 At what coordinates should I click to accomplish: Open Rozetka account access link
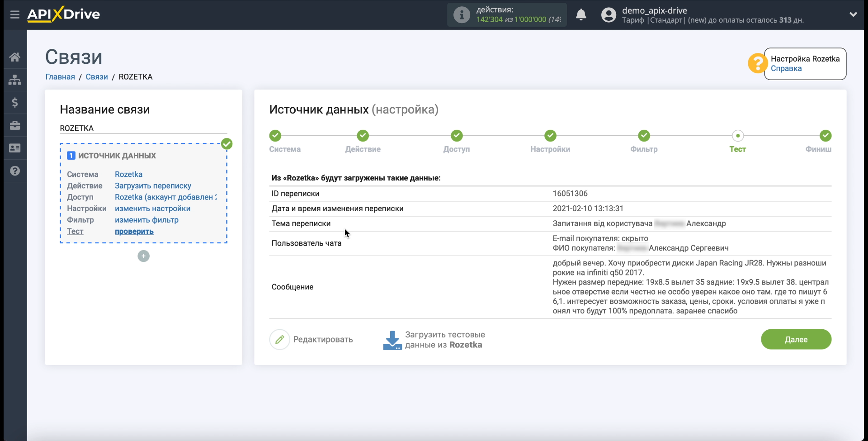(165, 197)
